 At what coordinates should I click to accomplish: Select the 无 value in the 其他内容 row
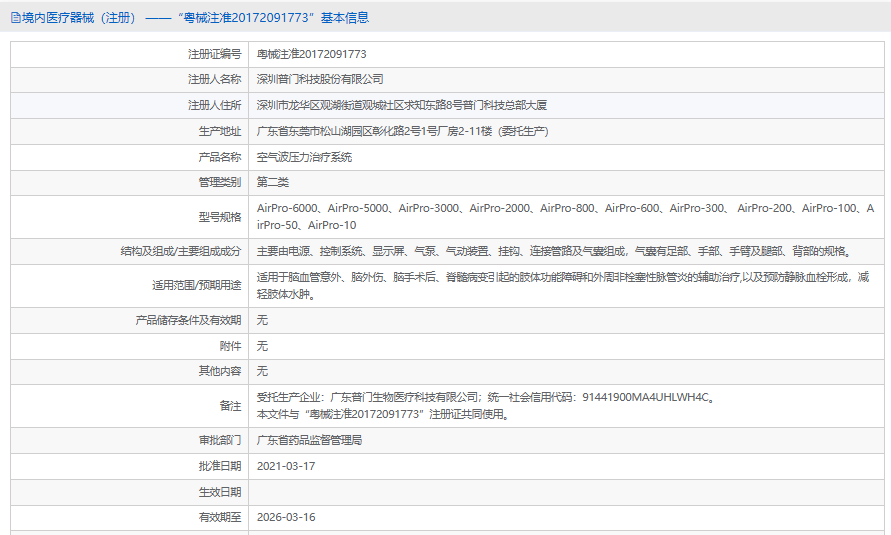coord(262,371)
